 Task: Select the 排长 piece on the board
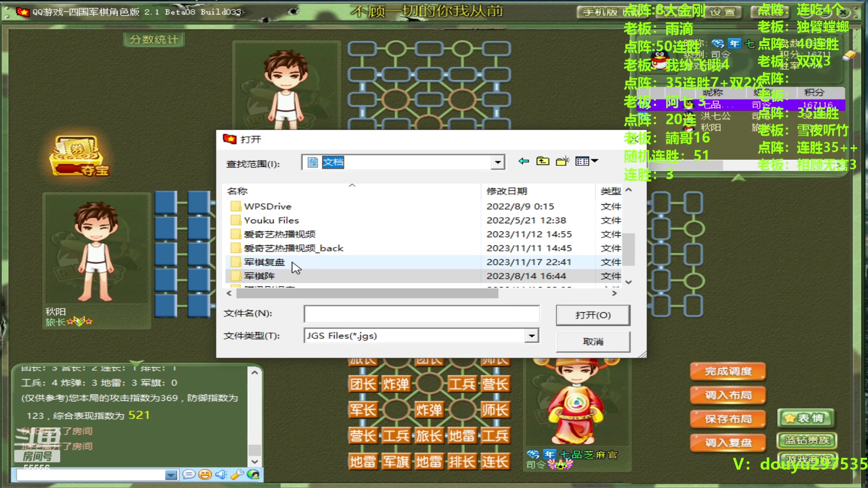pos(462,462)
